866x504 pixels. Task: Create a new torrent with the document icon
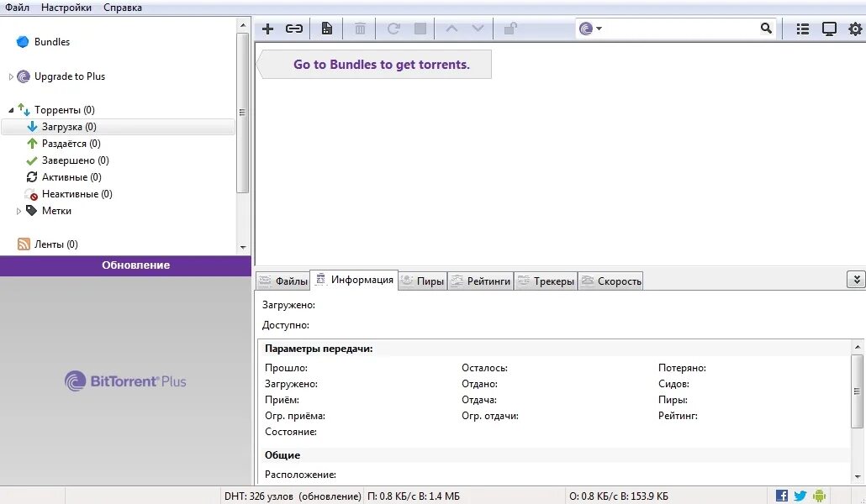[x=326, y=28]
